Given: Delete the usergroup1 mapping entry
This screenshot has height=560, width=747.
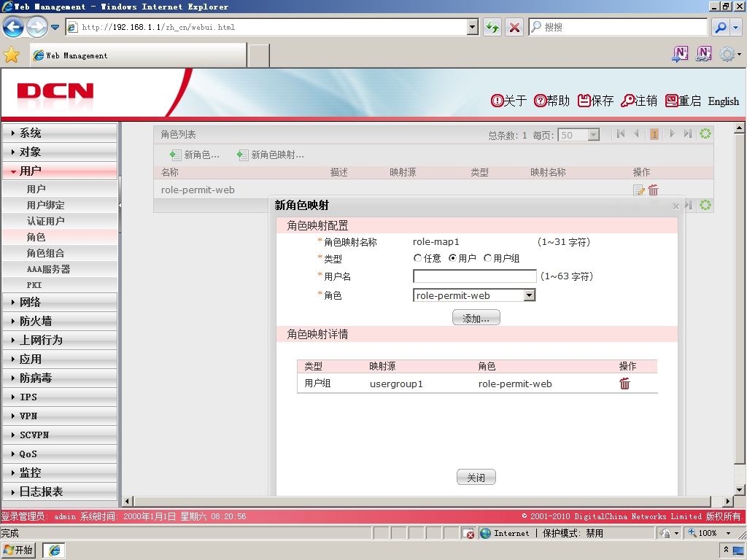Looking at the screenshot, I should (x=624, y=384).
